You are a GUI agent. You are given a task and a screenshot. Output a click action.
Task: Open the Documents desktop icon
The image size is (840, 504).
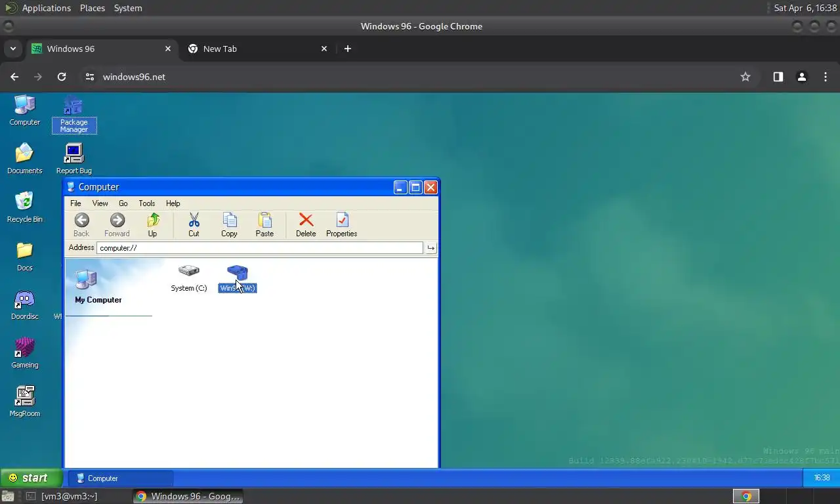tap(25, 159)
